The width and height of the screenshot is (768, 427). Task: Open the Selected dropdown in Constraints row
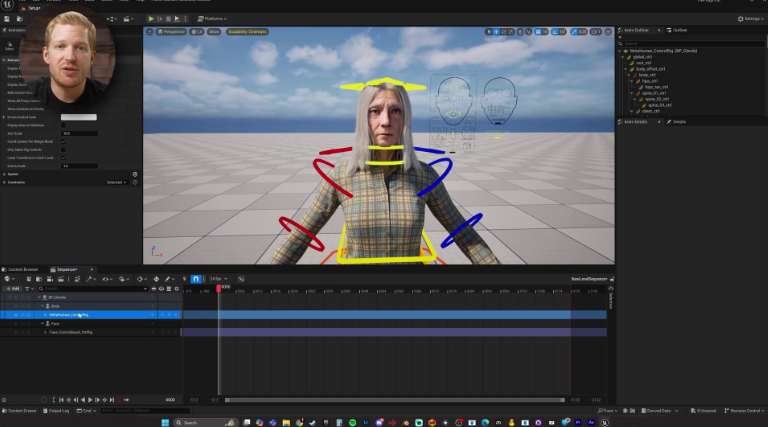(x=117, y=182)
